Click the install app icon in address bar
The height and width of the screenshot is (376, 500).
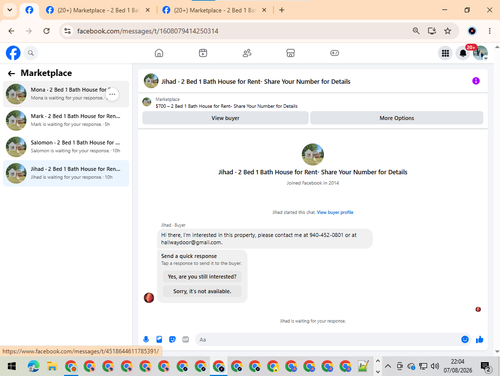point(432,31)
